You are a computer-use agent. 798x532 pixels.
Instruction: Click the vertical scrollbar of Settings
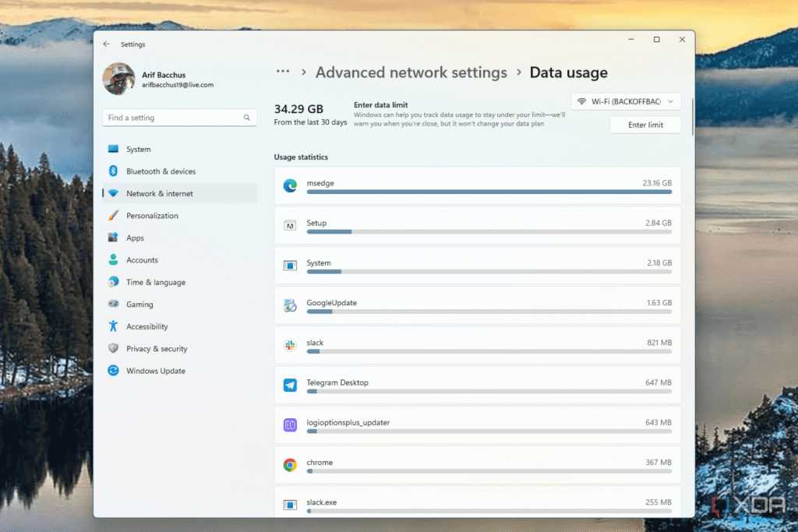tap(692, 117)
